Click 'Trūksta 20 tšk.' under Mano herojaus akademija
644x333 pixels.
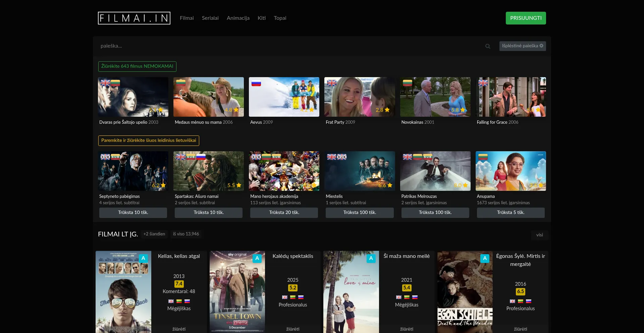pyautogui.click(x=284, y=213)
